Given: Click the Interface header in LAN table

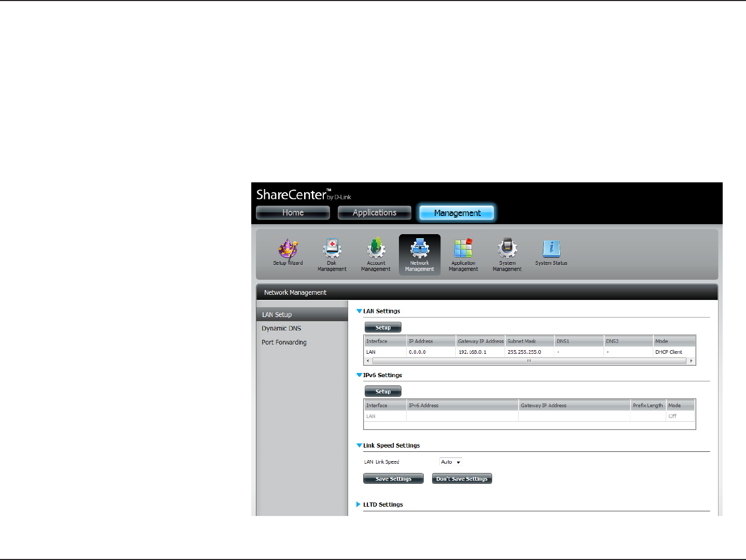Looking at the screenshot, I should [385, 341].
